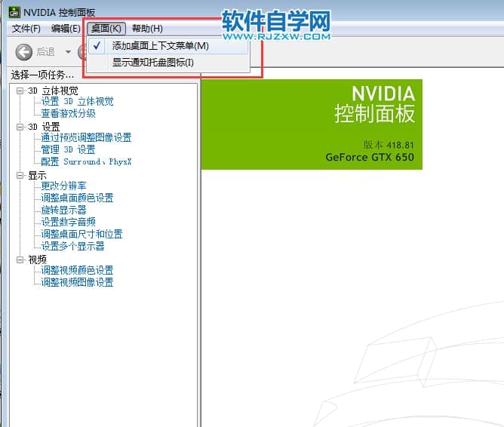Open the dropdown arrow beside Back (后退)
This screenshot has height=427, width=504.
tap(68, 52)
